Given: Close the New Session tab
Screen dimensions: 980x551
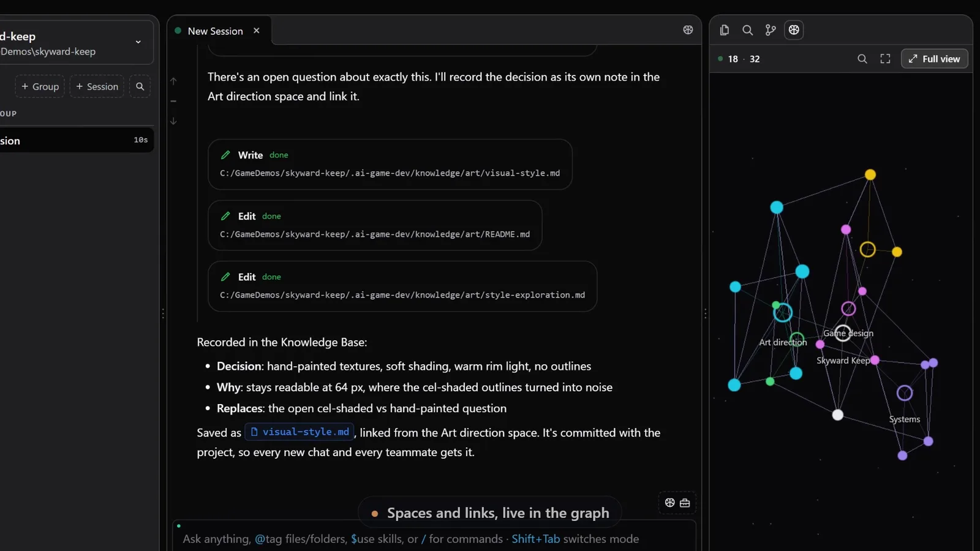Looking at the screenshot, I should pyautogui.click(x=257, y=31).
